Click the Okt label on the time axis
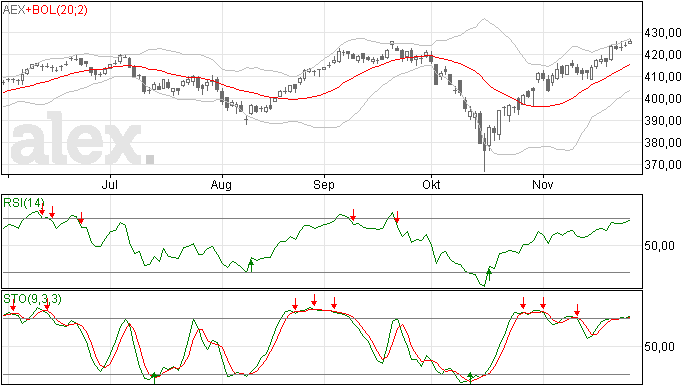Screen dimensions: 690x387 point(431,184)
